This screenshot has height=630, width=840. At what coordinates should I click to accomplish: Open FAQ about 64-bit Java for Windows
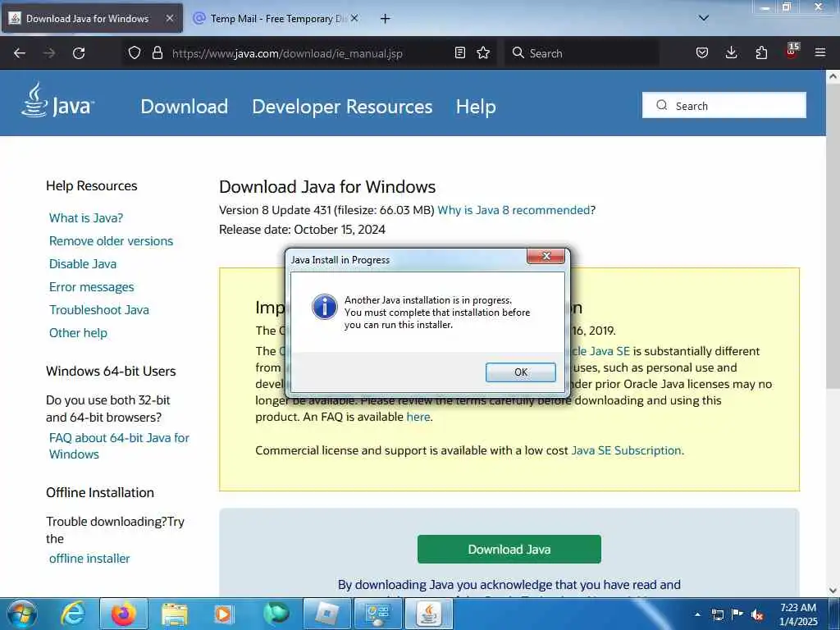(119, 445)
